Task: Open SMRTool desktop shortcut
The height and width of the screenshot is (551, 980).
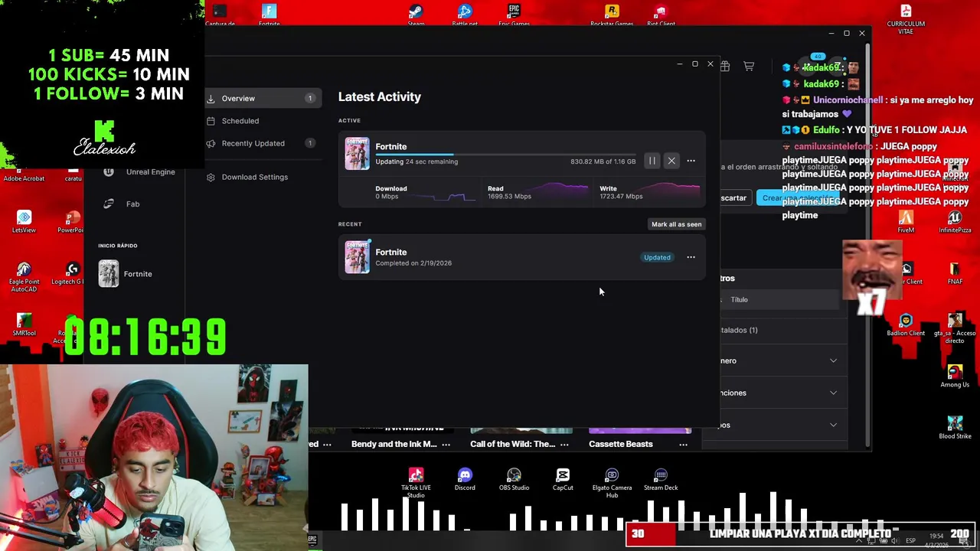Action: (x=24, y=324)
